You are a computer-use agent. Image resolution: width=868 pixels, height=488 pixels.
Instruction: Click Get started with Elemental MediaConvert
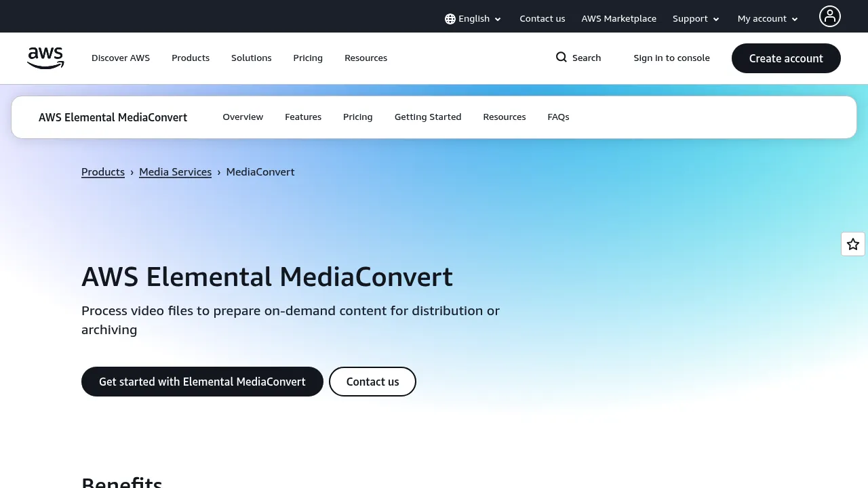[x=202, y=382]
